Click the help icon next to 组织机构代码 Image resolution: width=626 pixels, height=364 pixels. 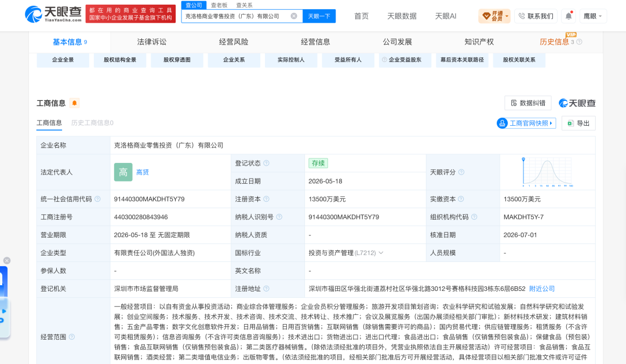[474, 217]
